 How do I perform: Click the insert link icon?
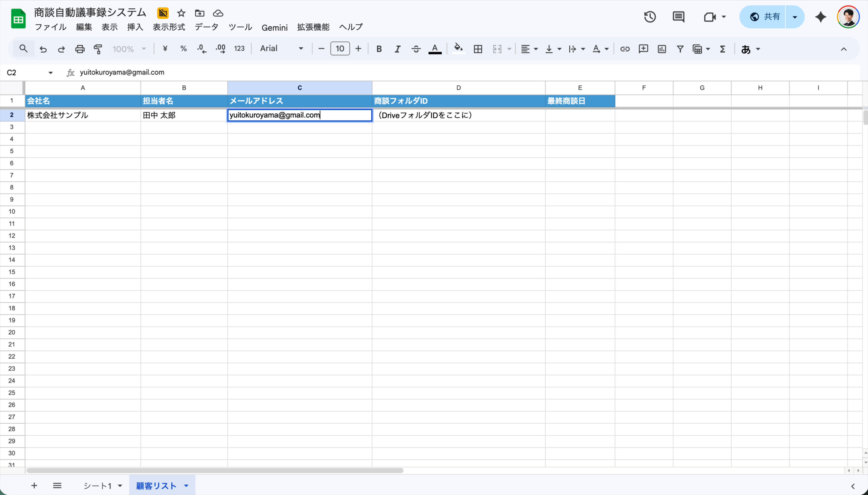point(625,49)
